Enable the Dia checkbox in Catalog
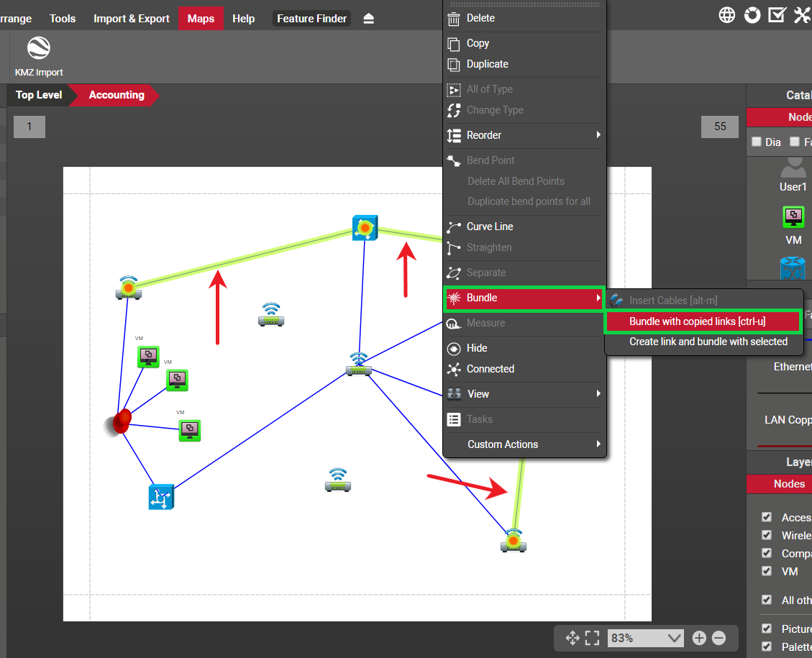This screenshot has width=812, height=658. pyautogui.click(x=757, y=142)
